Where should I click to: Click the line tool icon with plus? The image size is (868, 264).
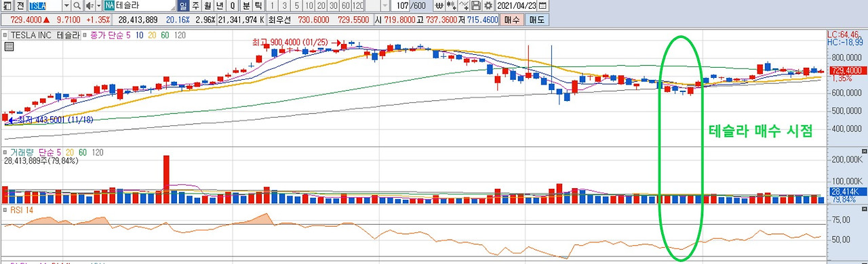(x=464, y=5)
